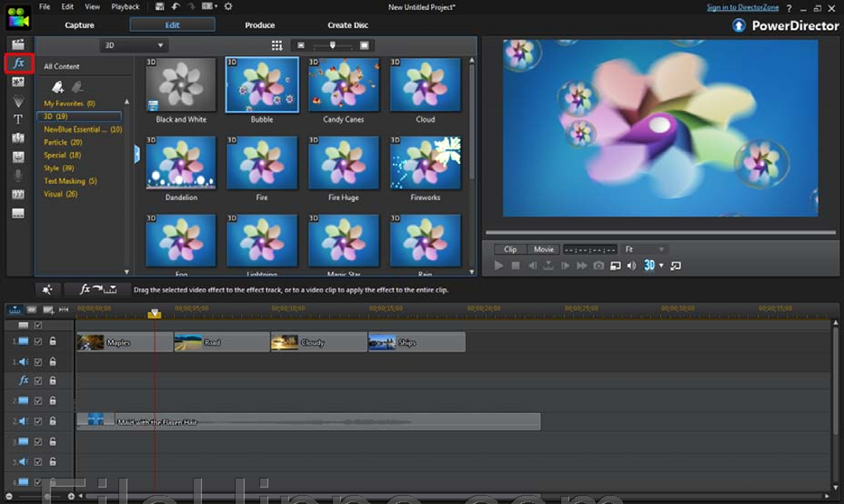Step to next frame in preview
Screen dimensions: 844x504
[x=565, y=266]
